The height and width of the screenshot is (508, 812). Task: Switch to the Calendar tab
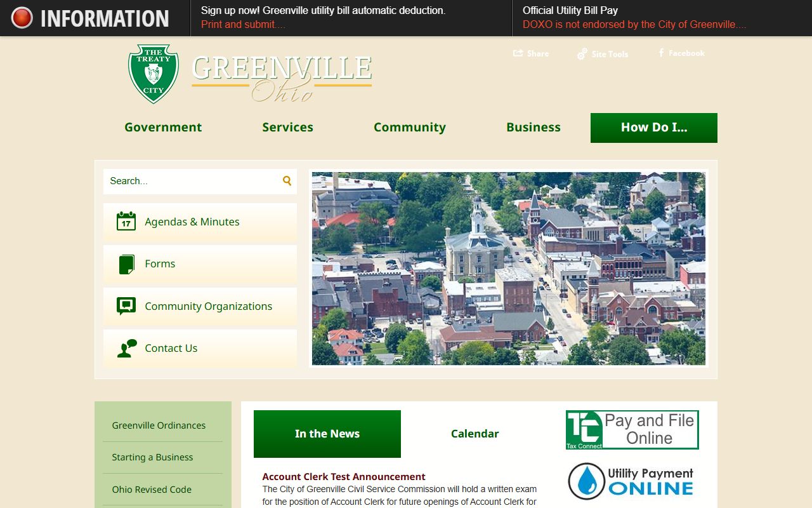click(475, 434)
